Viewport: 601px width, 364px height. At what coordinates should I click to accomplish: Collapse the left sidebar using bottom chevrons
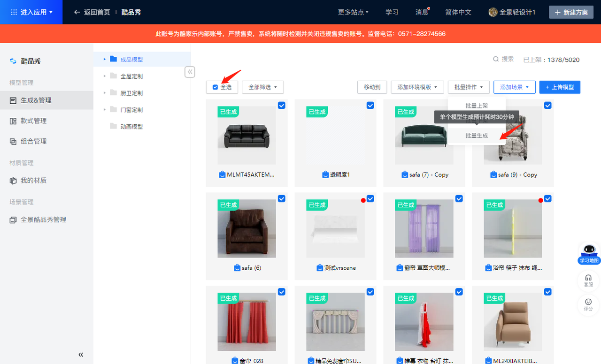(81, 355)
